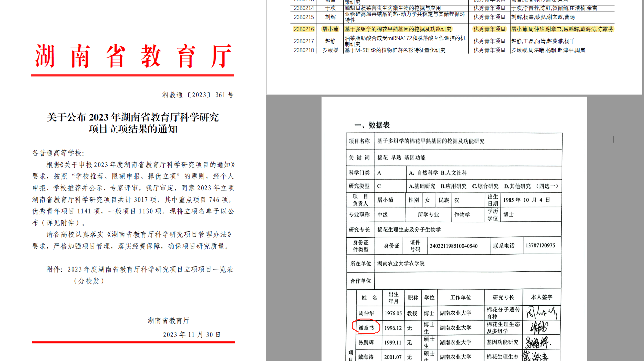Click the affiliation '湖南农业大学农学院'
The image size is (644, 361).
401,263
